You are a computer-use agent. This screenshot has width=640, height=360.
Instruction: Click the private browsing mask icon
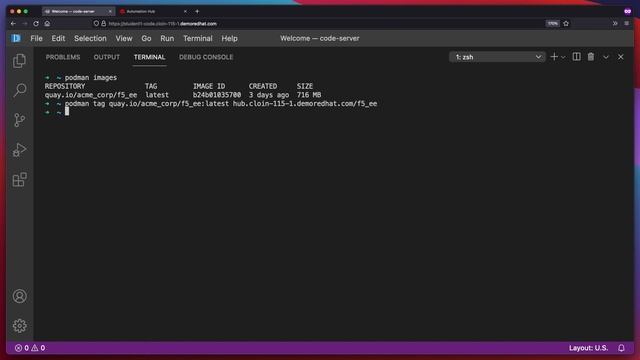(x=627, y=11)
